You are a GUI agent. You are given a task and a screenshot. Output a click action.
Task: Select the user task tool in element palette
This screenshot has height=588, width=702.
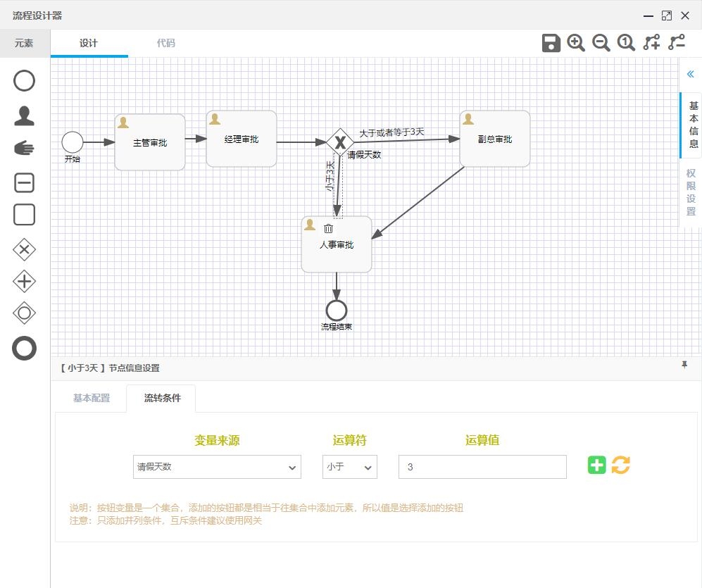pyautogui.click(x=24, y=116)
